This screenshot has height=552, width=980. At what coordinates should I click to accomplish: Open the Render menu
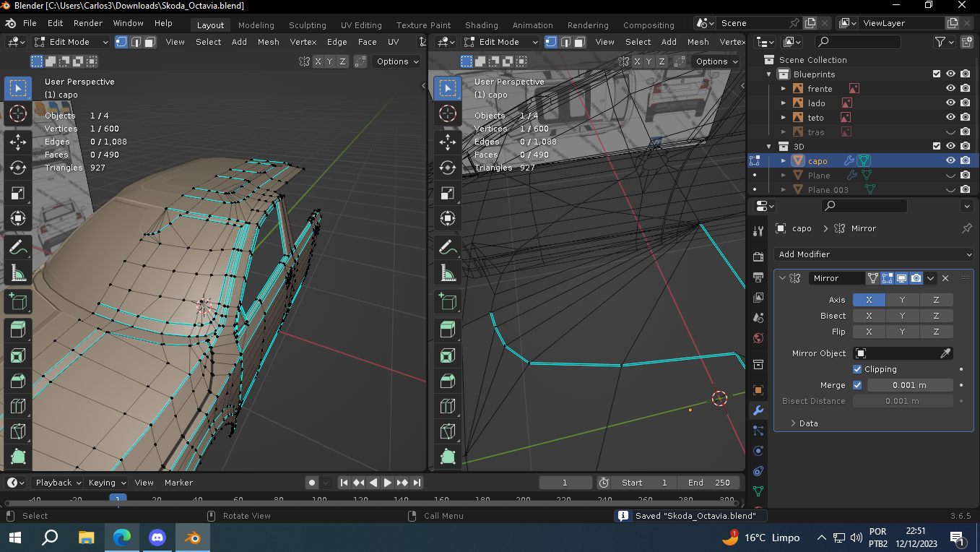[88, 23]
